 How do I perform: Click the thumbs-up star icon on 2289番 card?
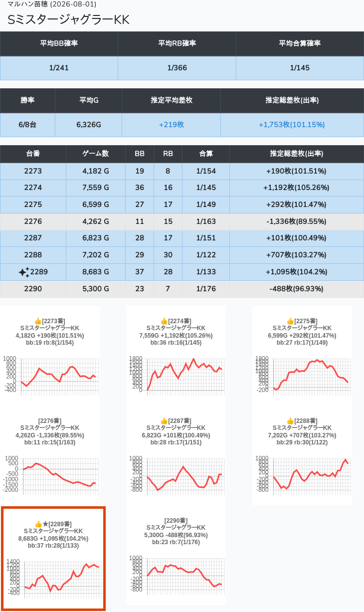(41, 524)
